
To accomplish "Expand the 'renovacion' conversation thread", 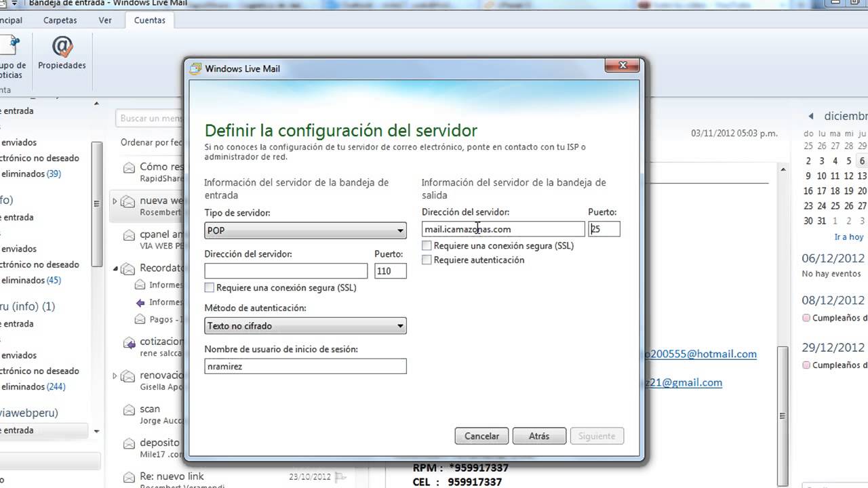I will 115,375.
